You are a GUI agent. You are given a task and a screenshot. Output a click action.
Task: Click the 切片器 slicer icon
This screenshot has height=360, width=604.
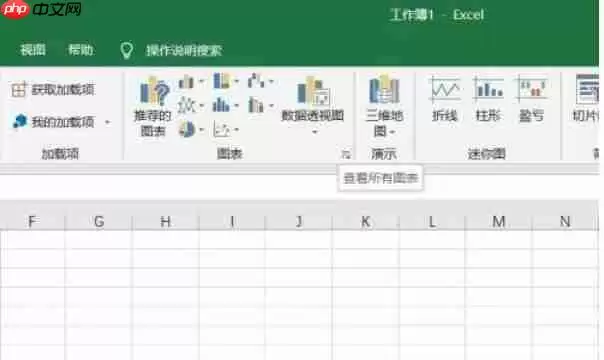click(587, 89)
